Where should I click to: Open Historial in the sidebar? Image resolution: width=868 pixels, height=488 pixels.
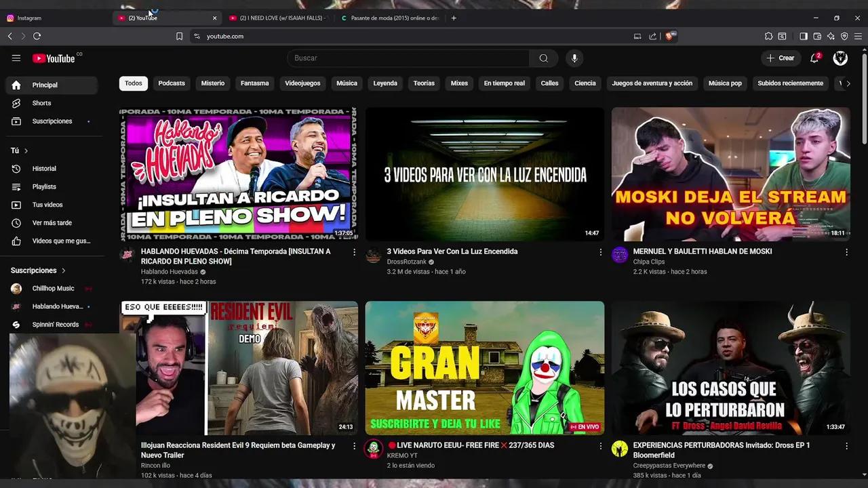point(52,168)
